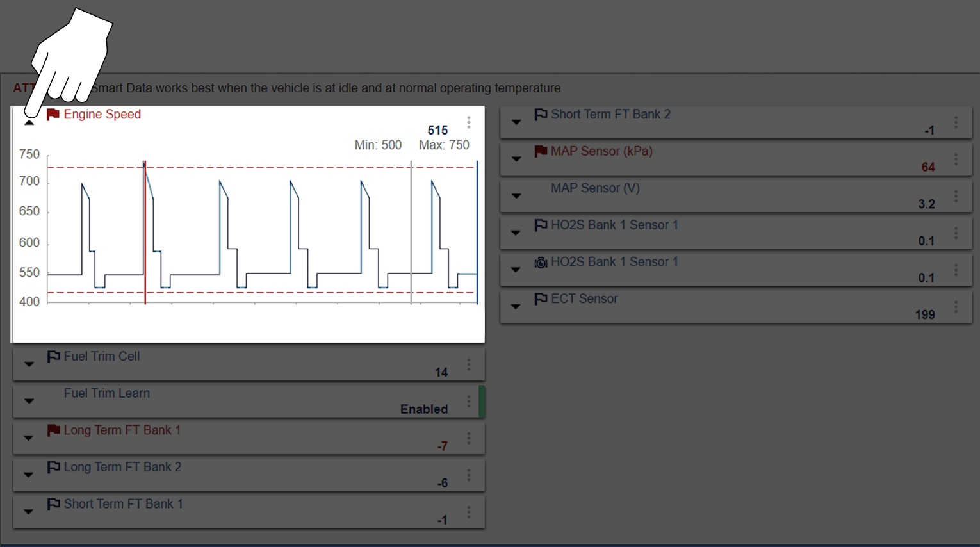Click the flag icon on Short Term FT Bank 2

click(541, 115)
